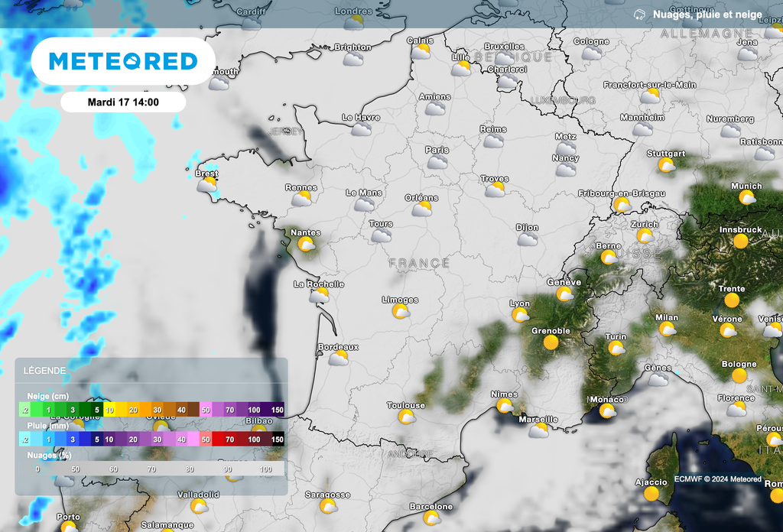The width and height of the screenshot is (783, 532).
Task: Click the Nuages (%) gradient scale bar
Action: pos(153,469)
